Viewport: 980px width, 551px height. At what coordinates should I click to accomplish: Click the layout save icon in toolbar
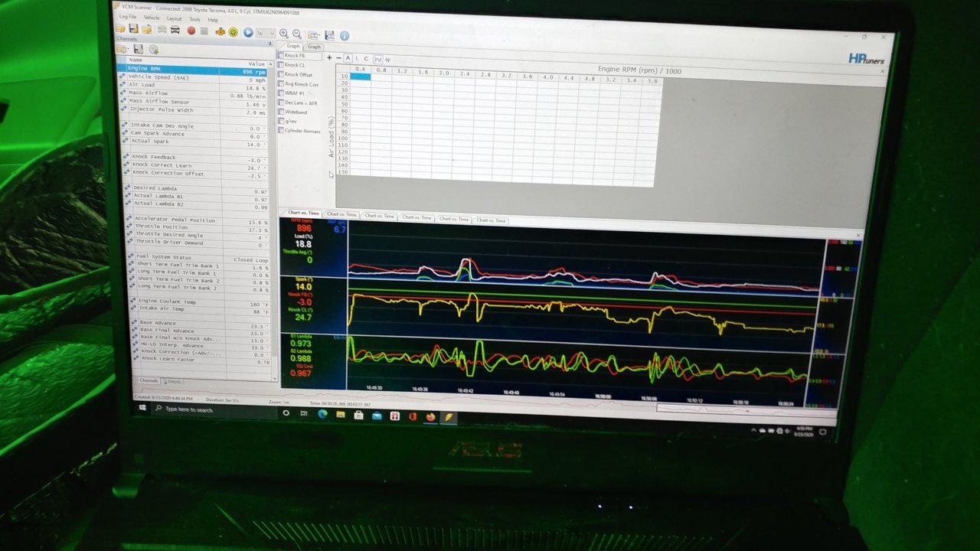(329, 35)
